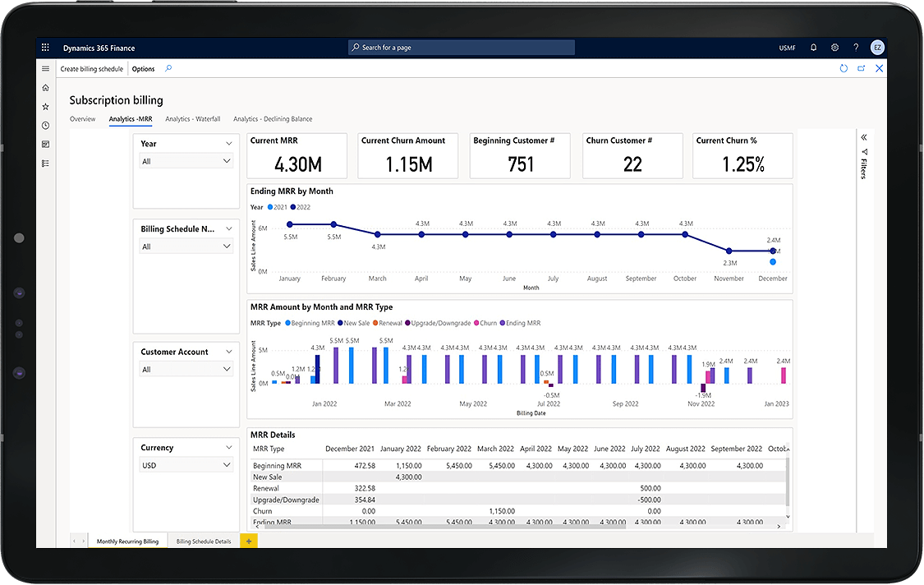Open the Year 'All' dropdown
Screen dimensions: 924x585
tap(186, 161)
